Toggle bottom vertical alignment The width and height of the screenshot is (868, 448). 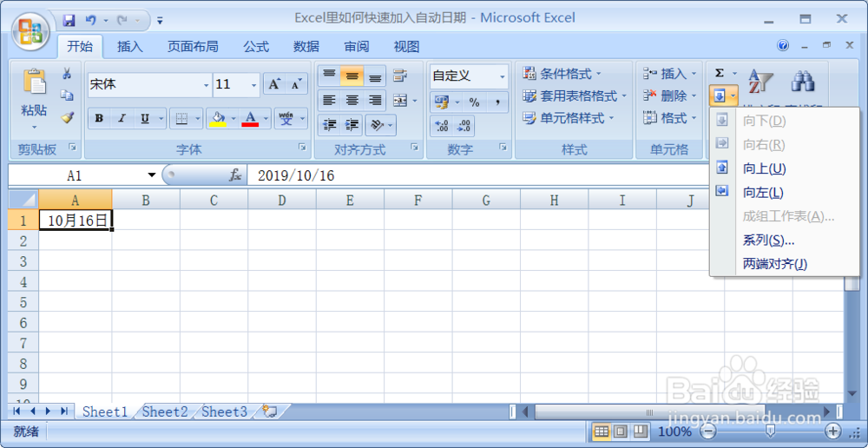pos(375,76)
